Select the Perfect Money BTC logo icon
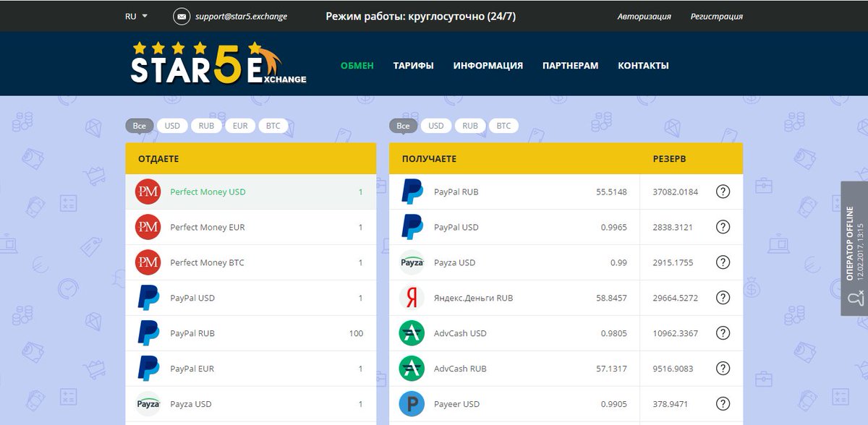The width and height of the screenshot is (868, 425). coord(148,263)
